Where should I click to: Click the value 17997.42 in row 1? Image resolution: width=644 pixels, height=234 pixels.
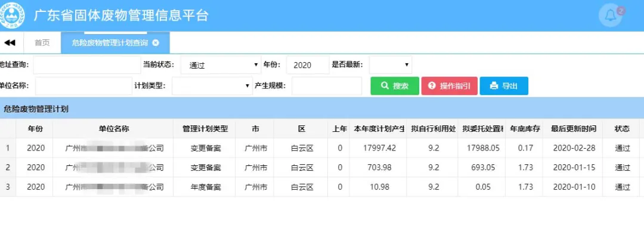point(379,148)
